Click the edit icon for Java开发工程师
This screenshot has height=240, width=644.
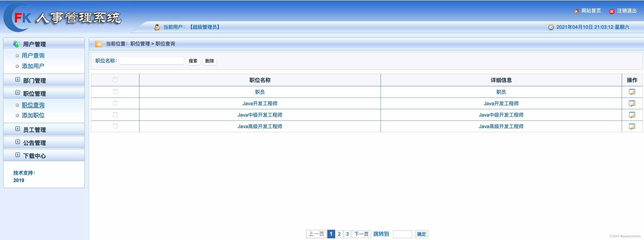(x=632, y=103)
